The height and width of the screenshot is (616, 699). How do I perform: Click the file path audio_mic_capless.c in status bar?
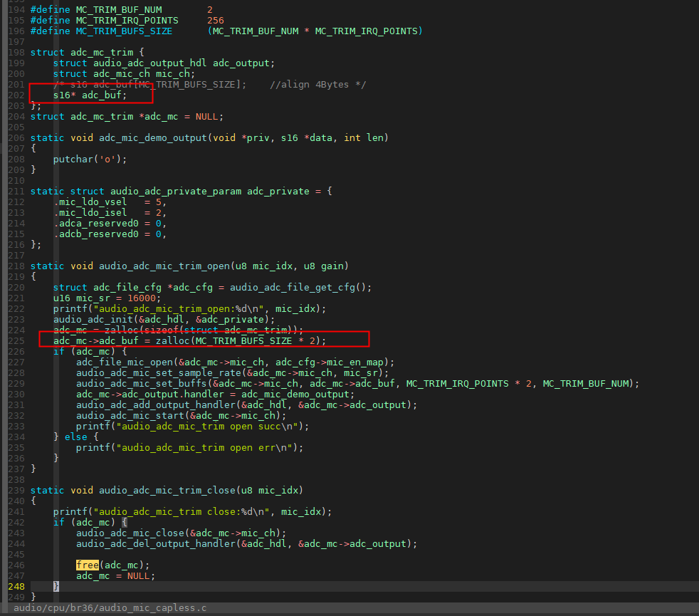(110, 608)
